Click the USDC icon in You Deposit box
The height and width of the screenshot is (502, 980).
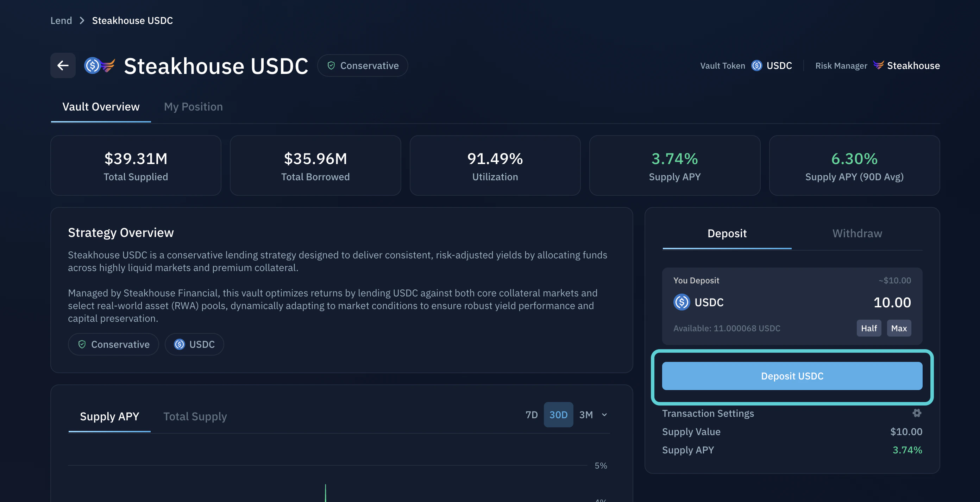pyautogui.click(x=681, y=302)
